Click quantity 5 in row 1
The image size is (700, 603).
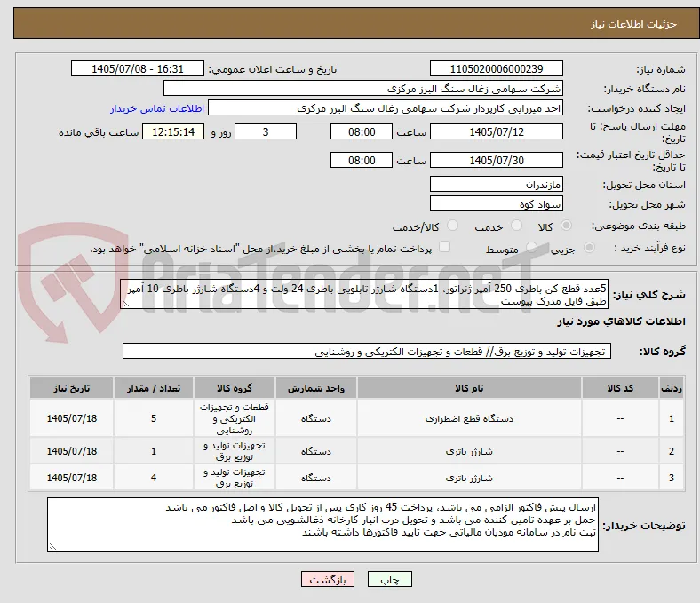coord(154,418)
